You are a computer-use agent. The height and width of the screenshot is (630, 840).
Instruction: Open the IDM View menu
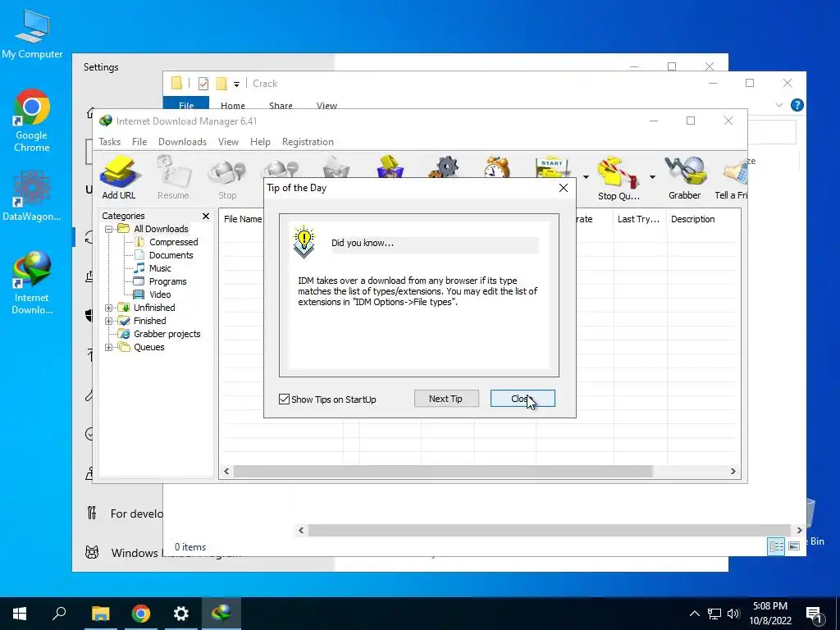coord(228,142)
